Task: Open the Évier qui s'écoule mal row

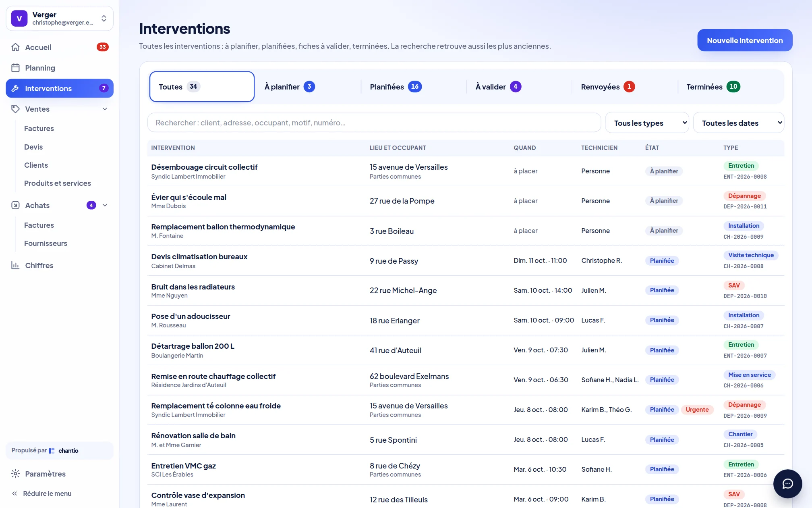Action: pyautogui.click(x=466, y=201)
